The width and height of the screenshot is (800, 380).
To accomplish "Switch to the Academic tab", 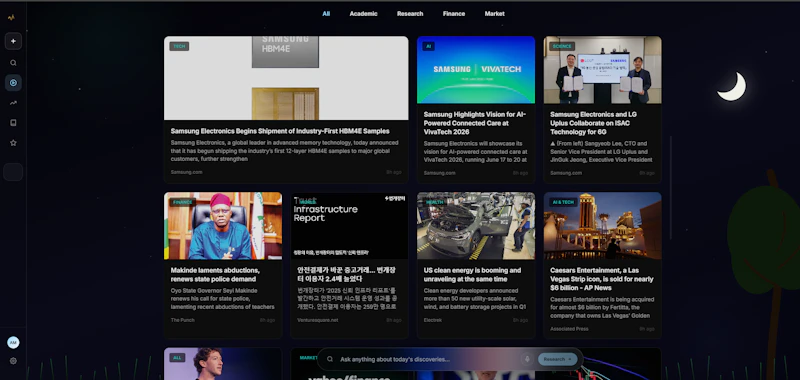I will [363, 14].
